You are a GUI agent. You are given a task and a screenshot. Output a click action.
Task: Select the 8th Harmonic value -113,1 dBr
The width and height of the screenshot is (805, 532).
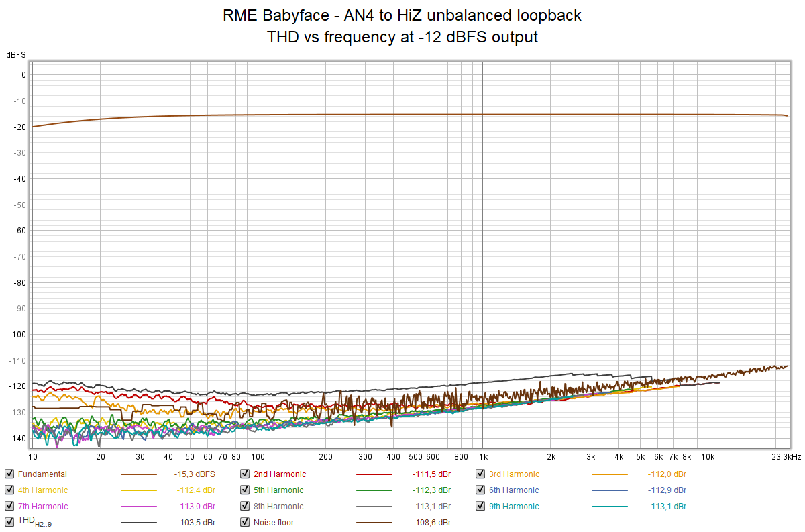(431, 507)
